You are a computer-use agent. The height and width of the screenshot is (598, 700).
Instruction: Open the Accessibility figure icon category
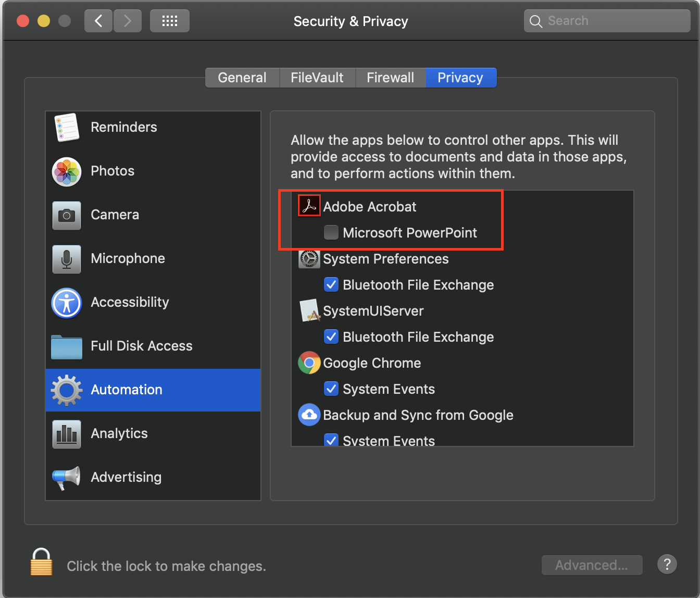(x=67, y=303)
